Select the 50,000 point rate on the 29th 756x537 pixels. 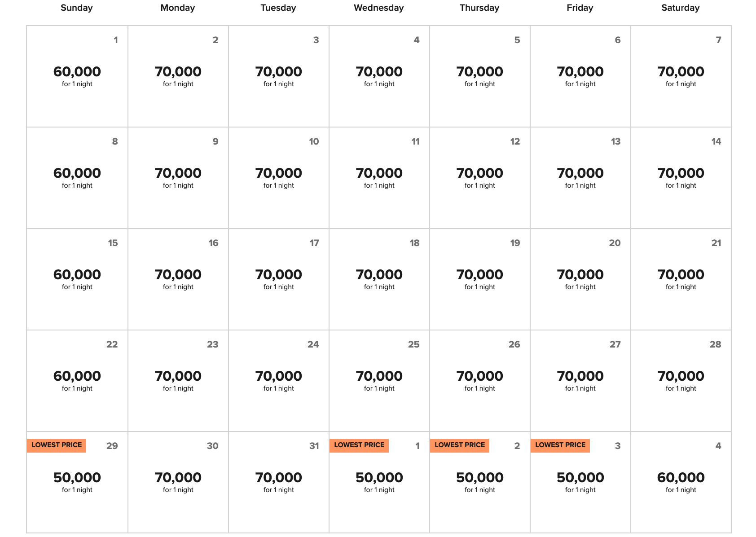click(77, 477)
